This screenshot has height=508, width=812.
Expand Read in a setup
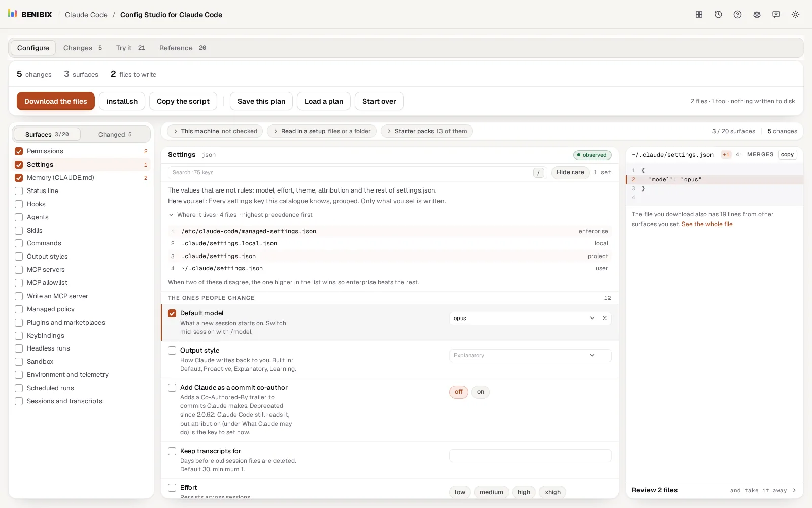coord(322,131)
